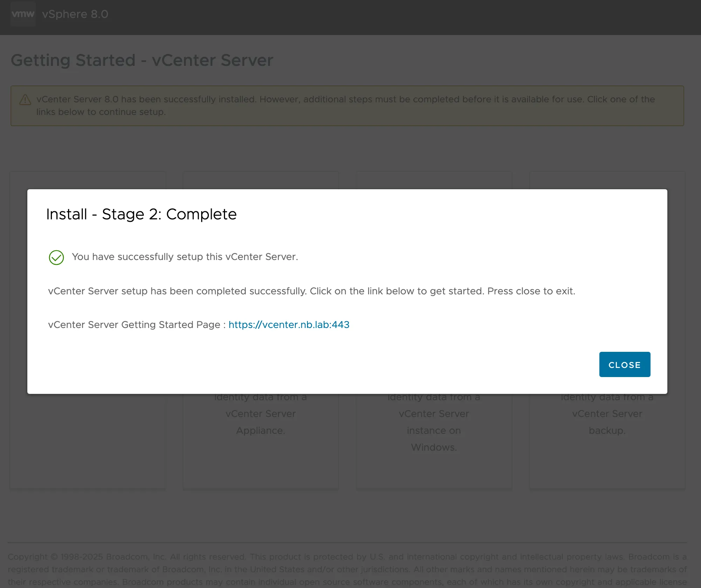Viewport: 701px width, 588px height.
Task: Click the card text ending with 'Appliance.'
Action: click(261, 414)
